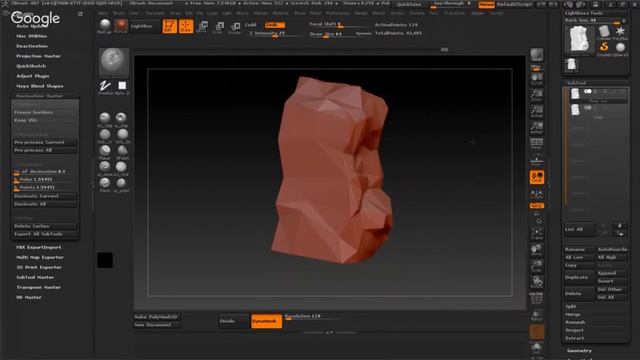The width and height of the screenshot is (640, 360).
Task: Activate the Move tool icon
Action: pos(202,27)
